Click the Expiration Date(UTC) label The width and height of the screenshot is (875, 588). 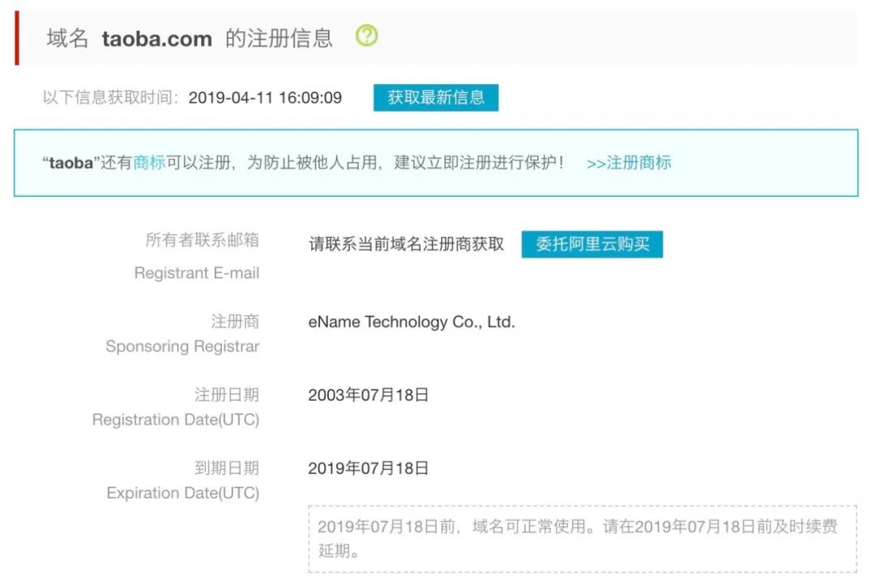tap(182, 492)
